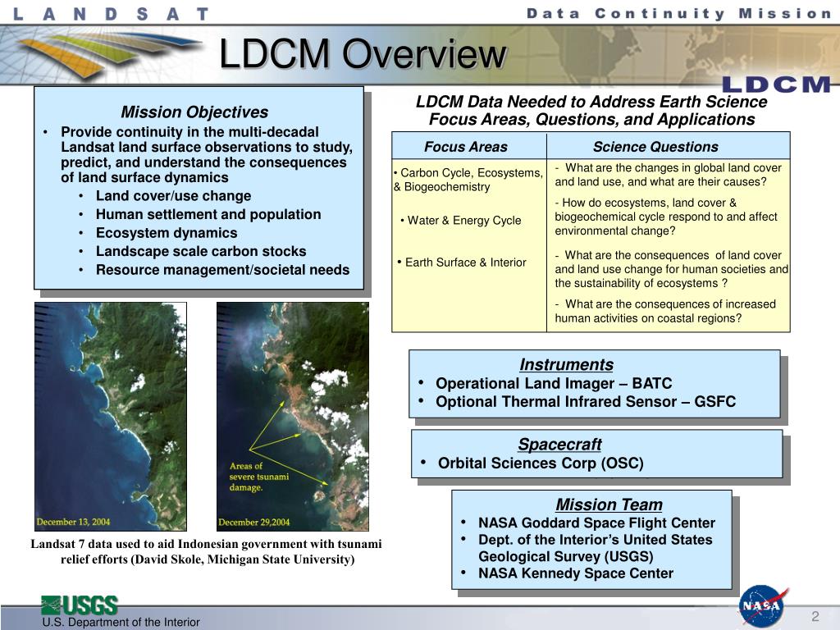
Task: Click L A N D S A T header text
Action: [x=111, y=14]
